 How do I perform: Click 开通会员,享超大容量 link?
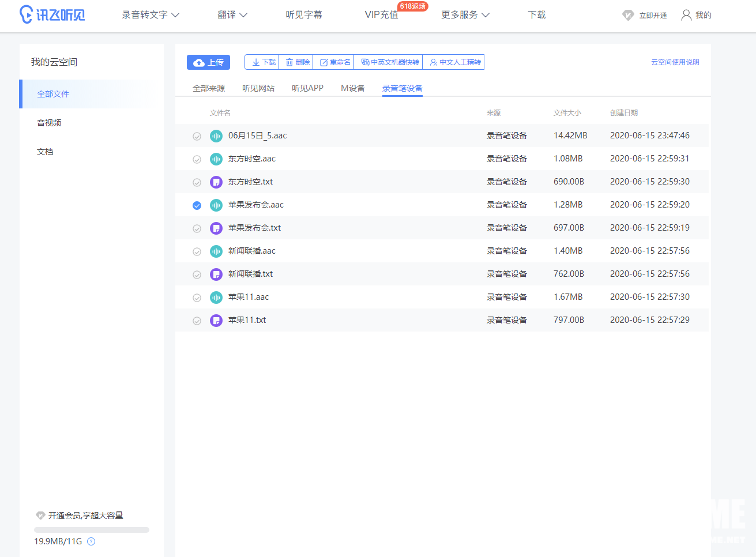pos(86,515)
